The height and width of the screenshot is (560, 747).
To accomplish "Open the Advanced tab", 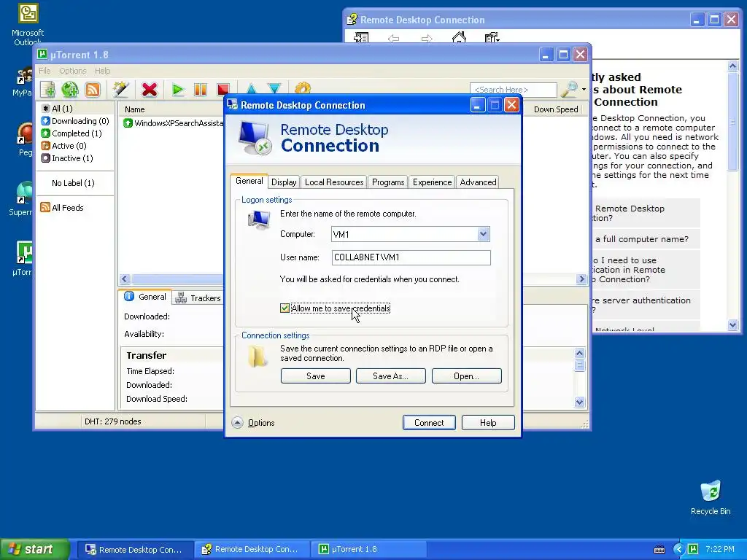I will (x=478, y=182).
